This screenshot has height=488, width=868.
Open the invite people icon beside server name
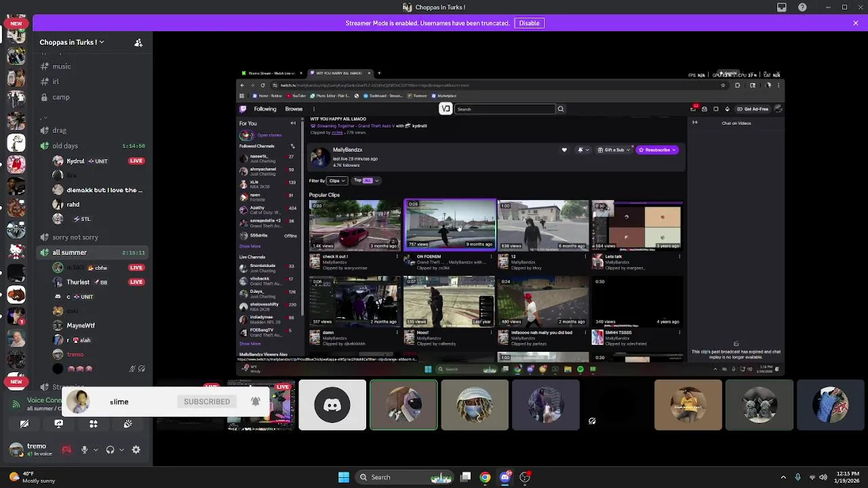click(x=138, y=42)
